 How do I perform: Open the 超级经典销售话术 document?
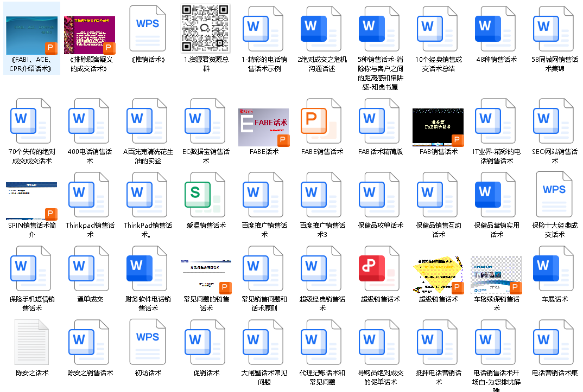coord(321,268)
